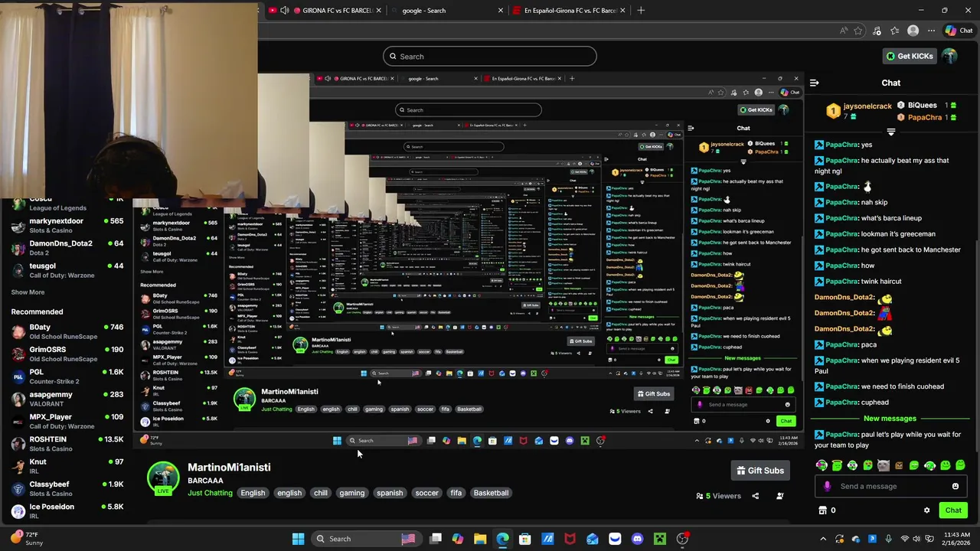Open Copilot app from the taskbar

[457, 539]
